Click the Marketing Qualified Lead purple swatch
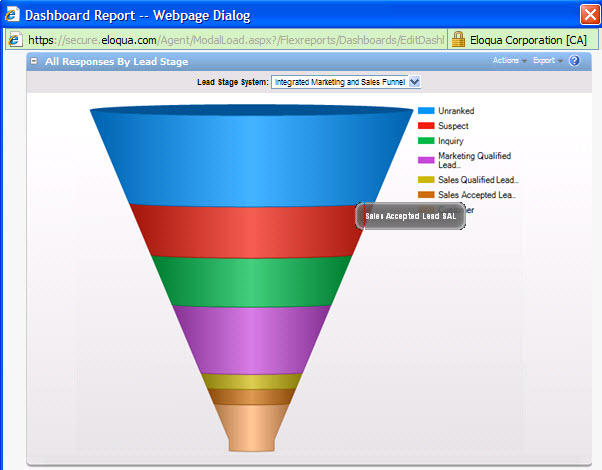Viewport: 602px width, 470px height. (x=426, y=160)
